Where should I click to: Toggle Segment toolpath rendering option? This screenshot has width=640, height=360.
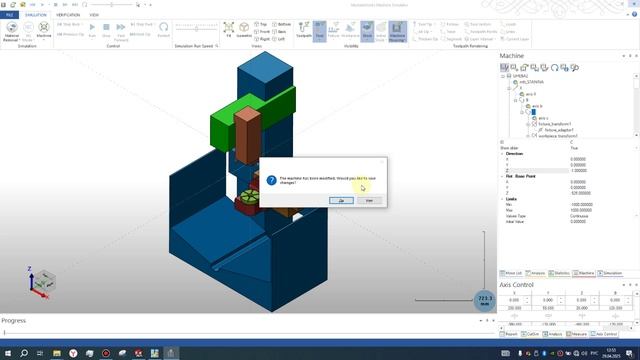point(451,39)
